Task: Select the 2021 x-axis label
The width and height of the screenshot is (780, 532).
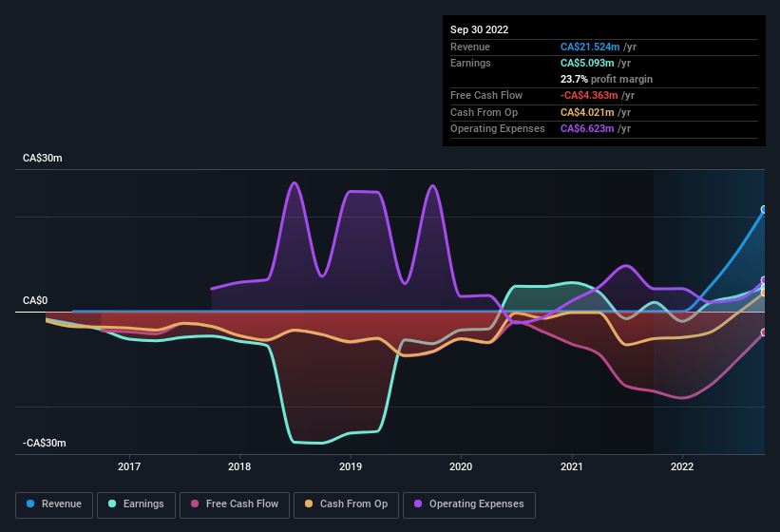Action: pyautogui.click(x=572, y=466)
